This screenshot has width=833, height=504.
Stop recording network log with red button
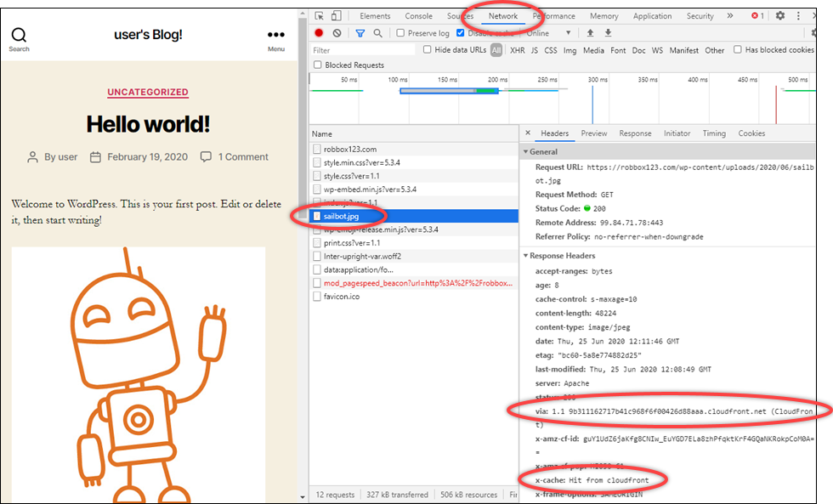pyautogui.click(x=320, y=33)
